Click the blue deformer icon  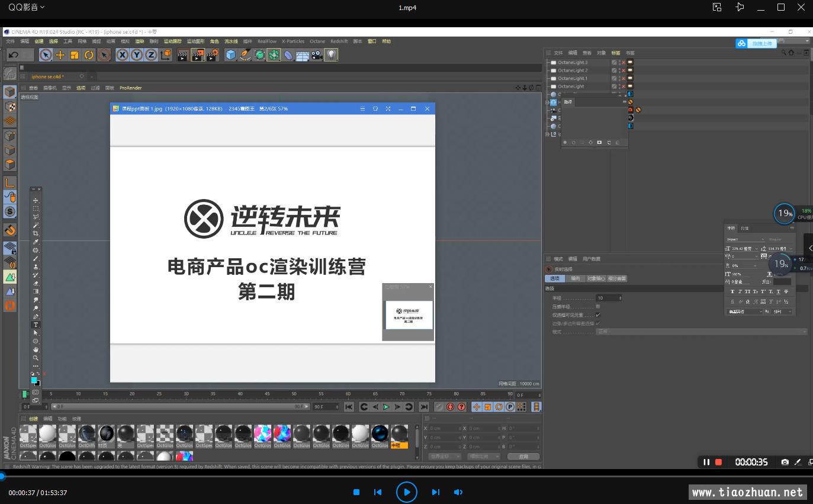pyautogui.click(x=288, y=55)
